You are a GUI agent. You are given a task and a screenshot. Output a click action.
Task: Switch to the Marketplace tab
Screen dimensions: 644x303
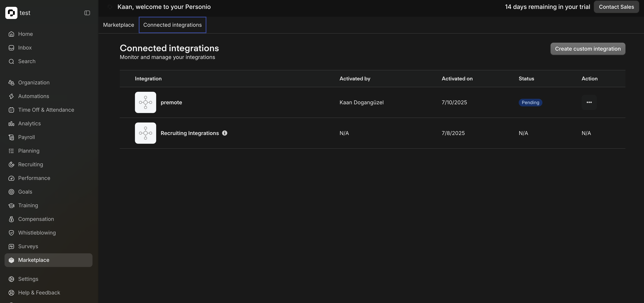tap(118, 25)
